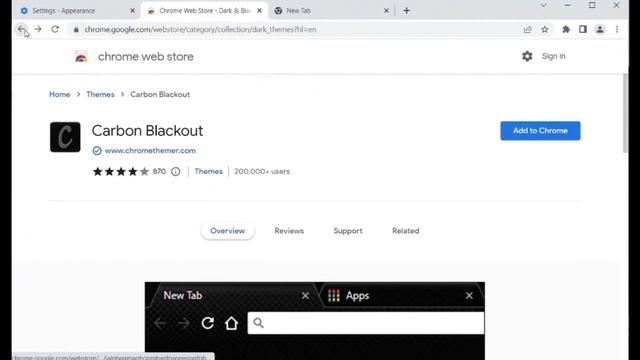Open a new tab with plus button
This screenshot has height=360, width=640.
(407, 11)
